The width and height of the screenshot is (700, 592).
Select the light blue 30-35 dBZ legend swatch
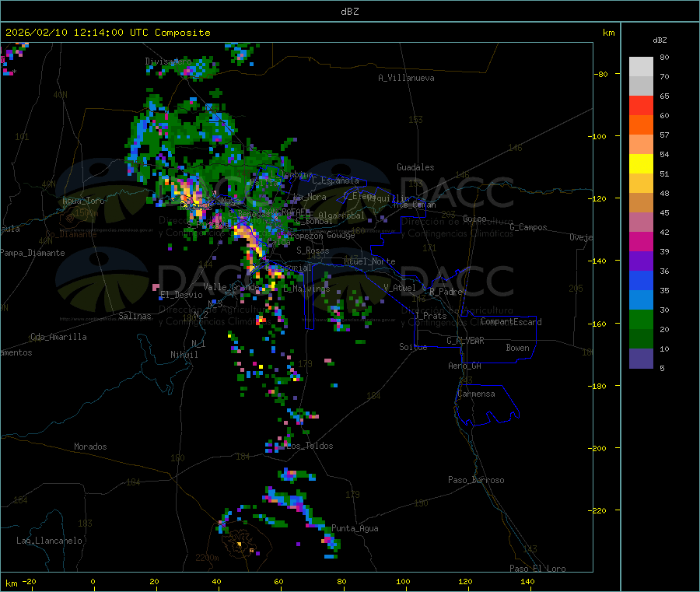point(641,300)
